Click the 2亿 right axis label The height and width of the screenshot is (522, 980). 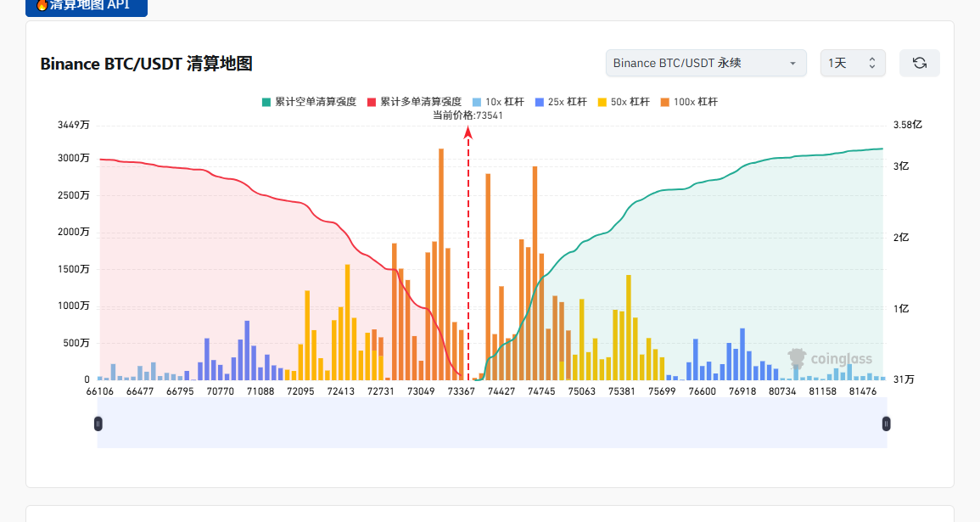point(900,238)
